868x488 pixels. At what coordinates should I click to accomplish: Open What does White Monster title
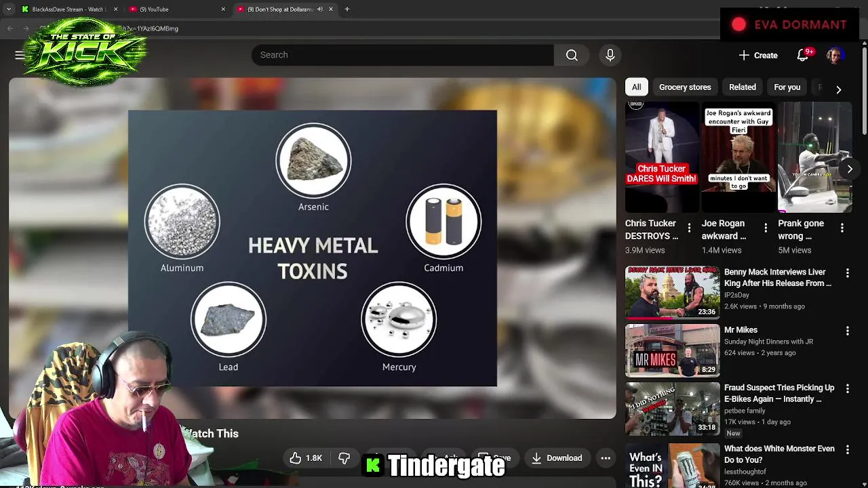[779, 454]
